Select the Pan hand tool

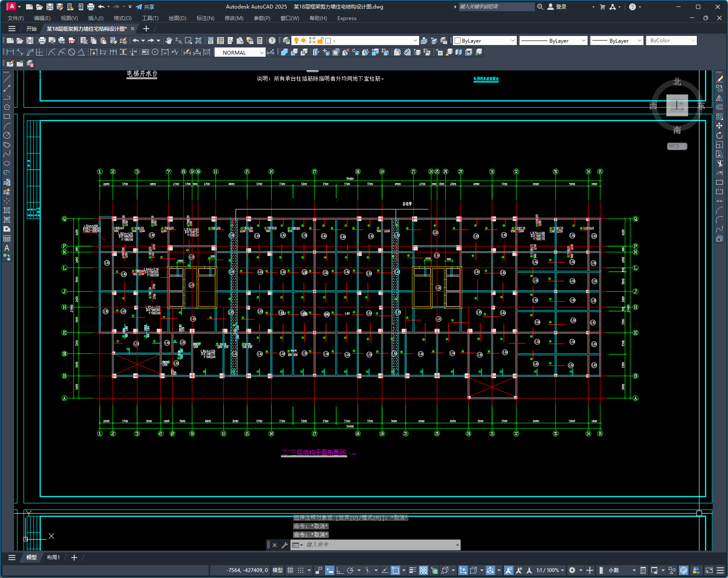point(169,41)
